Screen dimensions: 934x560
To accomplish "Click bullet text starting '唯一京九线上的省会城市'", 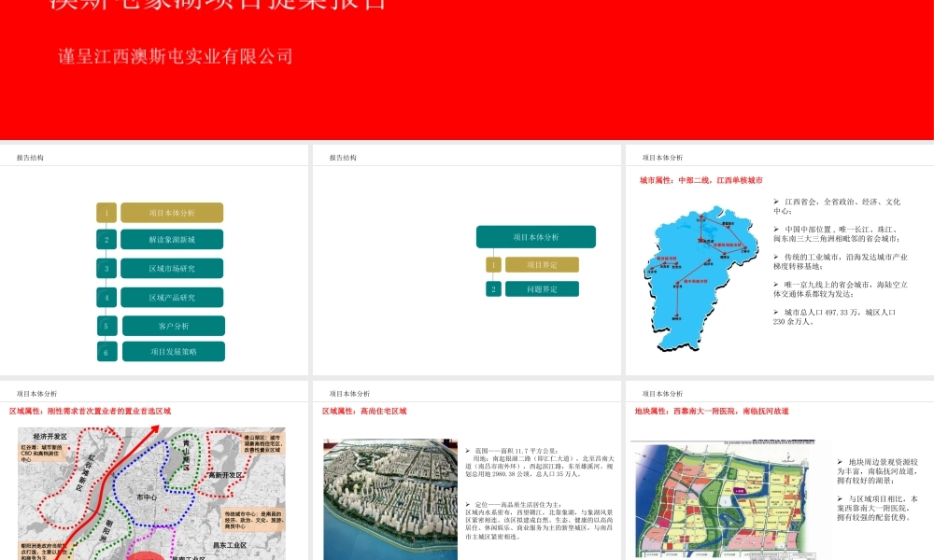I will 841,288.
